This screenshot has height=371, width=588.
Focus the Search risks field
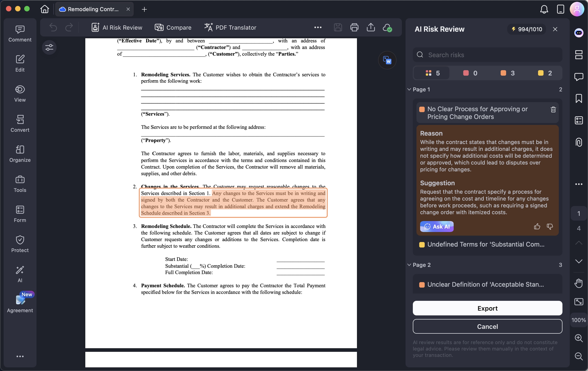point(487,55)
